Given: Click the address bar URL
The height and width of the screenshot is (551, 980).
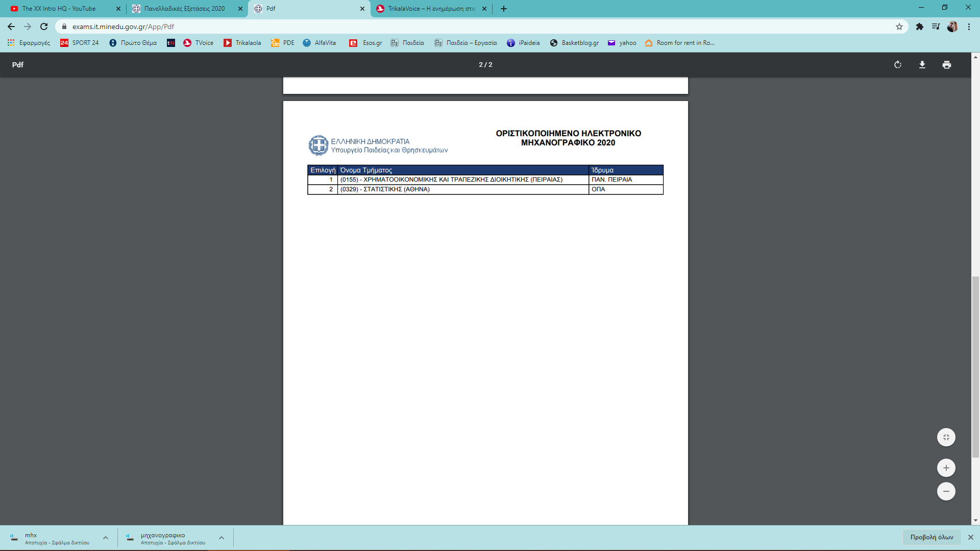Looking at the screenshot, I should click(x=123, y=27).
